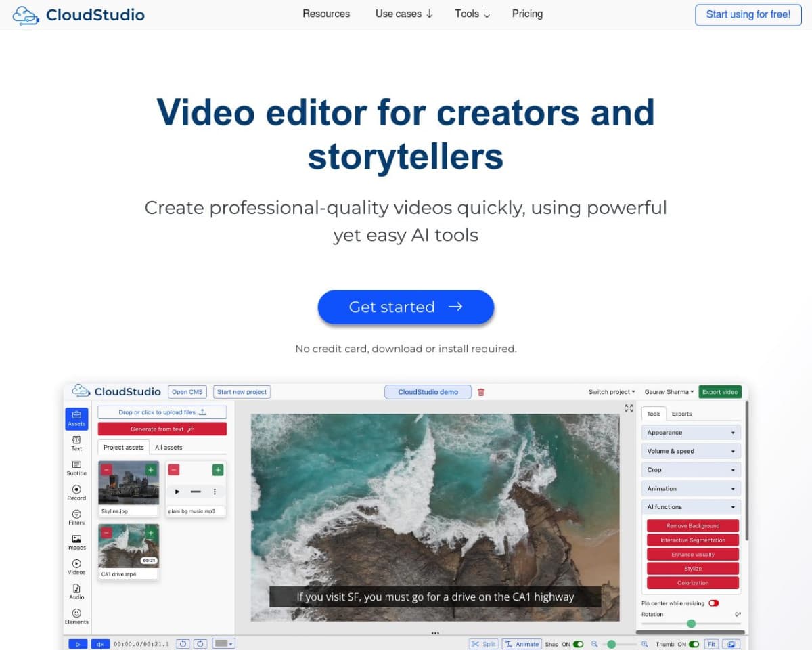Open the three-dot menu on the audio player
This screenshot has width=812, height=650.
(215, 492)
